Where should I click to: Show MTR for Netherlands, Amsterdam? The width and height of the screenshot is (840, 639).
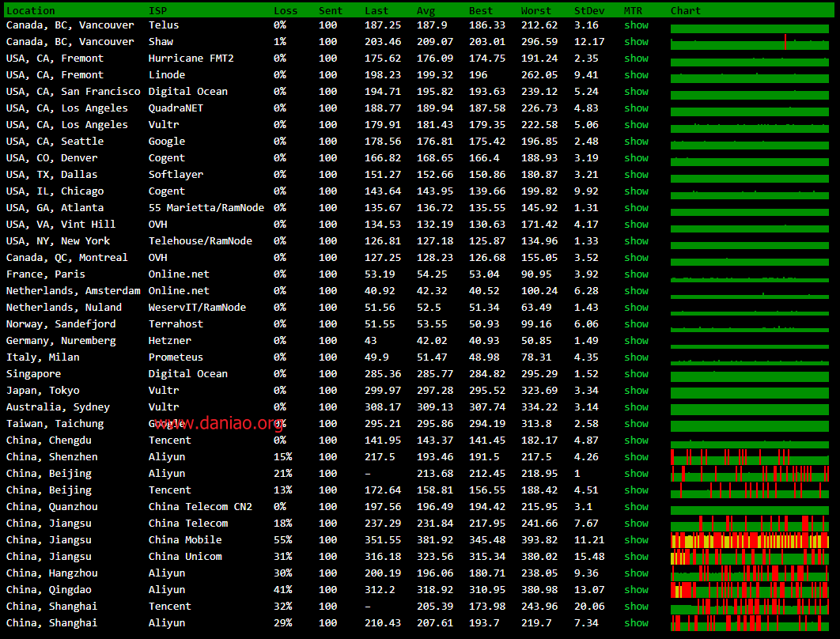(x=636, y=291)
